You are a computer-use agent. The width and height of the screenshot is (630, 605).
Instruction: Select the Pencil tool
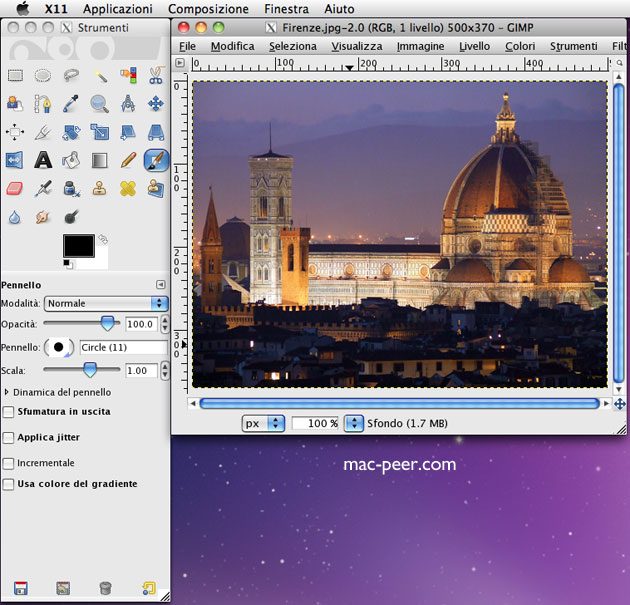pyautogui.click(x=128, y=160)
